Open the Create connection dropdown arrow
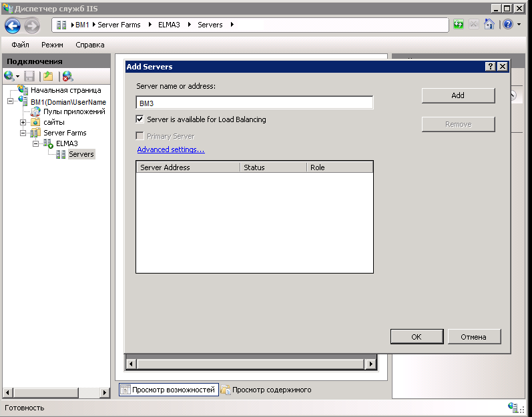Image resolution: width=532 pixels, height=417 pixels. pyautogui.click(x=18, y=77)
